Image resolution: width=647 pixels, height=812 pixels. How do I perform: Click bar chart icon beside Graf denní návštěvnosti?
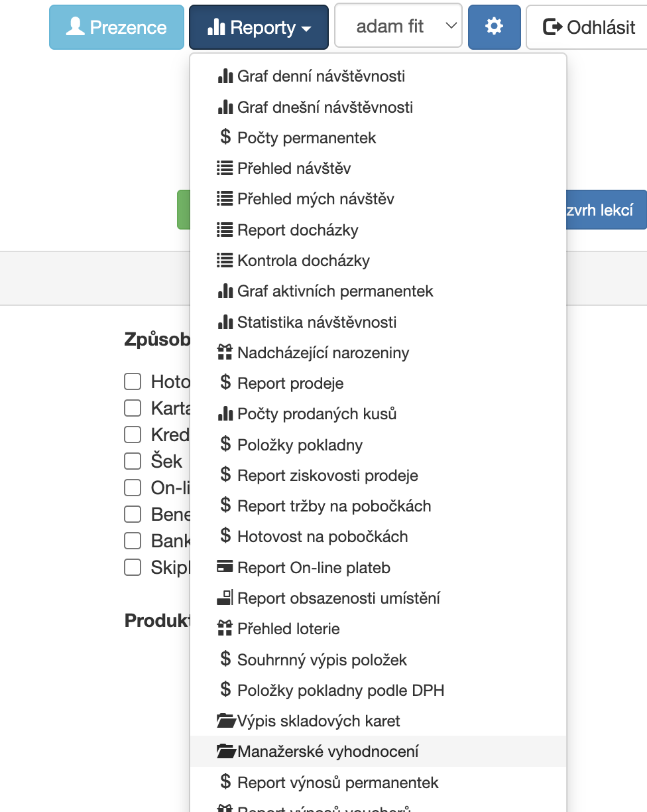coord(225,76)
